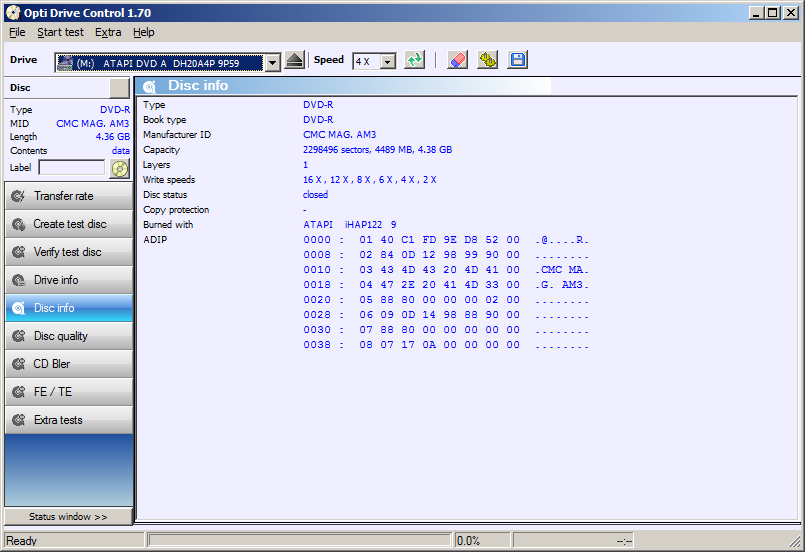Image resolution: width=805 pixels, height=552 pixels.
Task: Click the Layers value 1
Action: 305,165
